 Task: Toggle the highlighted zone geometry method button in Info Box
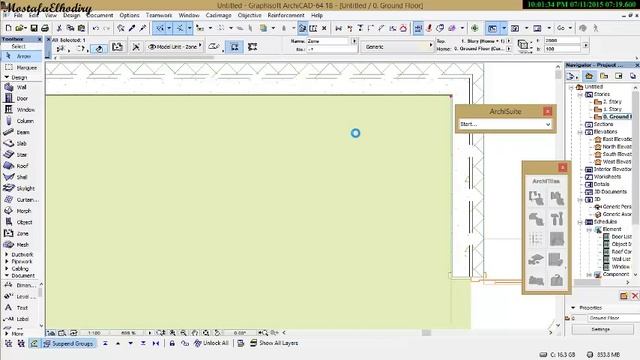coord(234,47)
